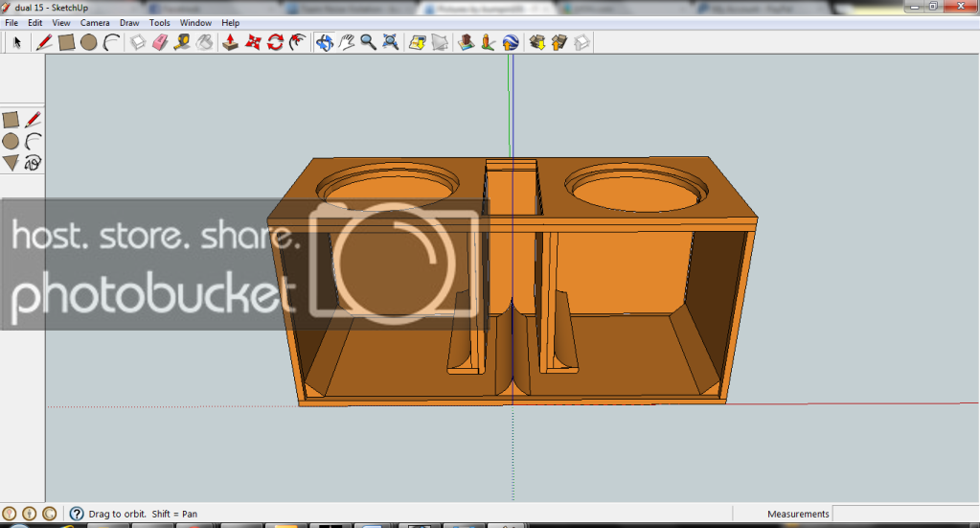
Task: Click the Add New Building icon
Action: coord(466,42)
